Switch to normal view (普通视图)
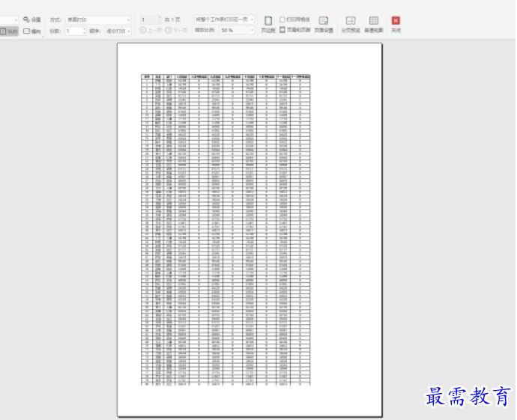The height and width of the screenshot is (420, 517). (374, 25)
